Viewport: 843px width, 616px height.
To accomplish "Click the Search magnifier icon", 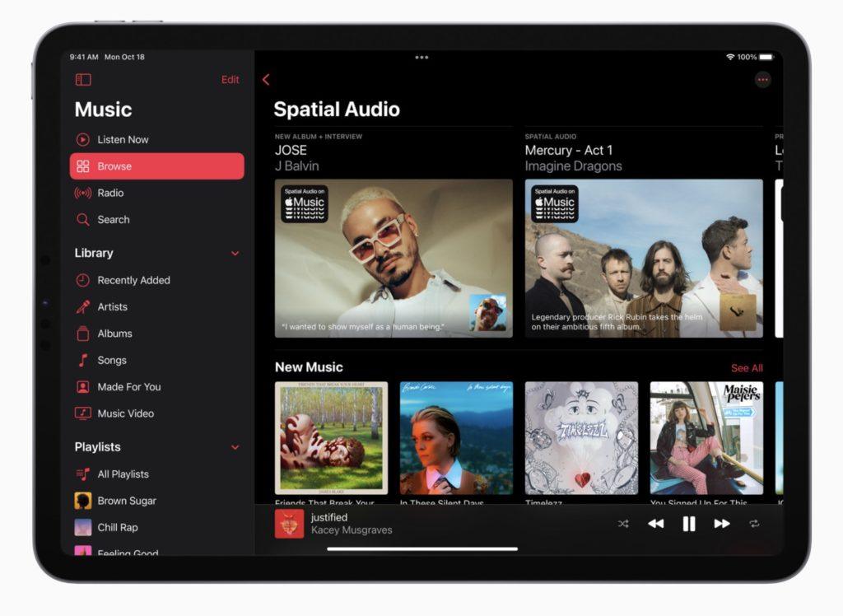I will [83, 220].
